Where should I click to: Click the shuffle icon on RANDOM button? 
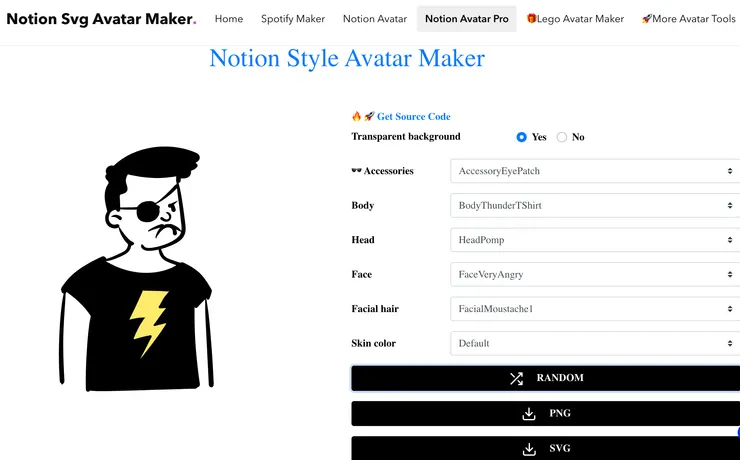[x=516, y=378]
